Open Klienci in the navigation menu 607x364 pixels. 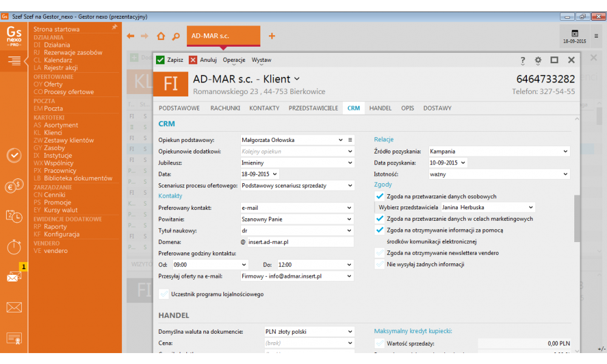pos(53,133)
